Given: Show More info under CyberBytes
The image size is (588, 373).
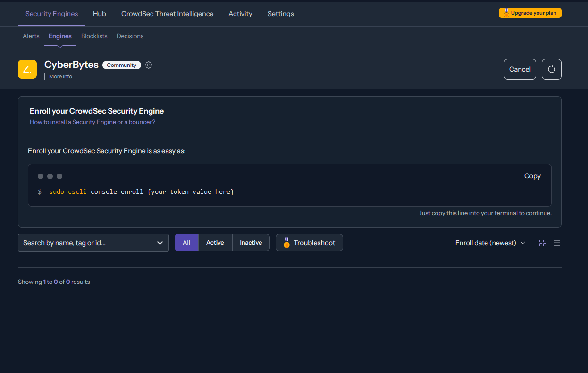Looking at the screenshot, I should pos(60,76).
